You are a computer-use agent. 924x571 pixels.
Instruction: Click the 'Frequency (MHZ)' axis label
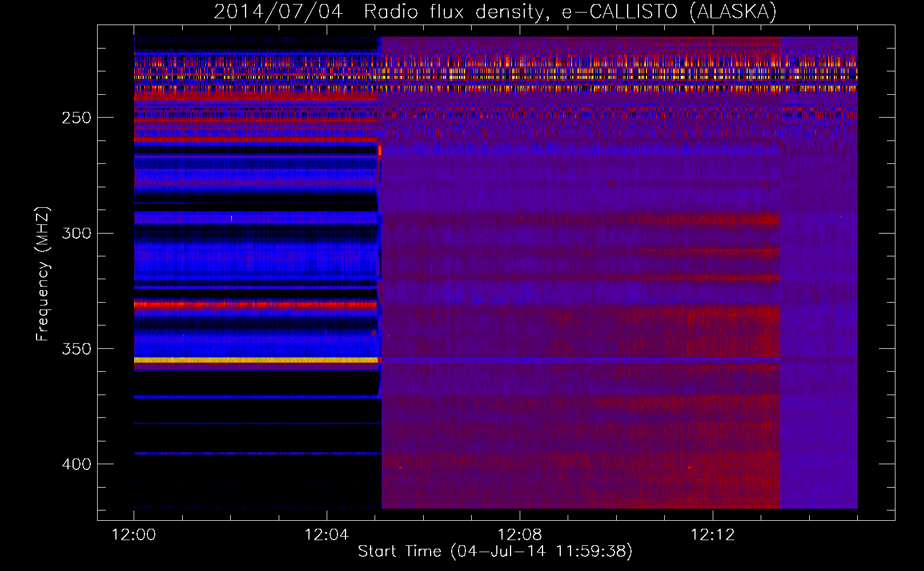click(43, 274)
